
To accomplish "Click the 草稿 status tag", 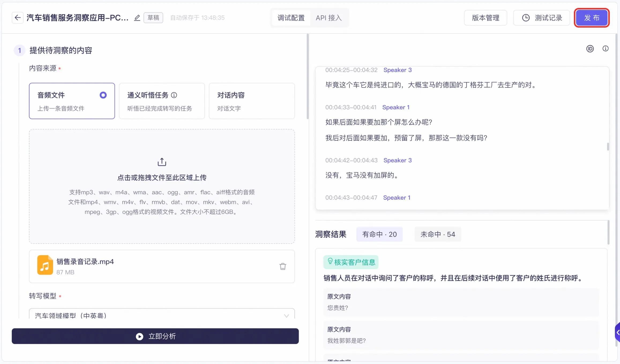I will 153,18.
